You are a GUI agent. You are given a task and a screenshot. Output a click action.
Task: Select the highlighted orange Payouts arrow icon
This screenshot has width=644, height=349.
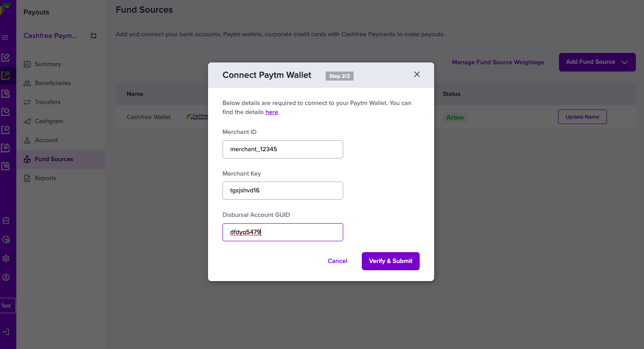pos(5,76)
